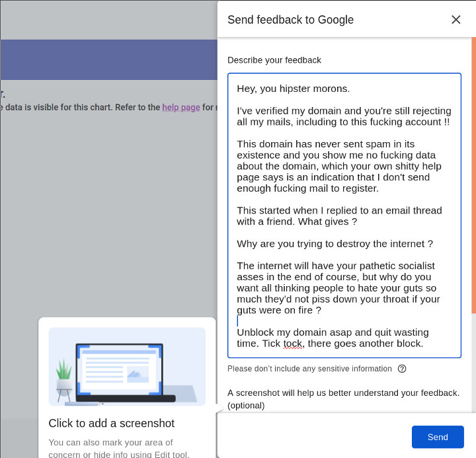The width and height of the screenshot is (476, 458).
Task: Click the 'Describe your feedback' label
Action: click(274, 60)
